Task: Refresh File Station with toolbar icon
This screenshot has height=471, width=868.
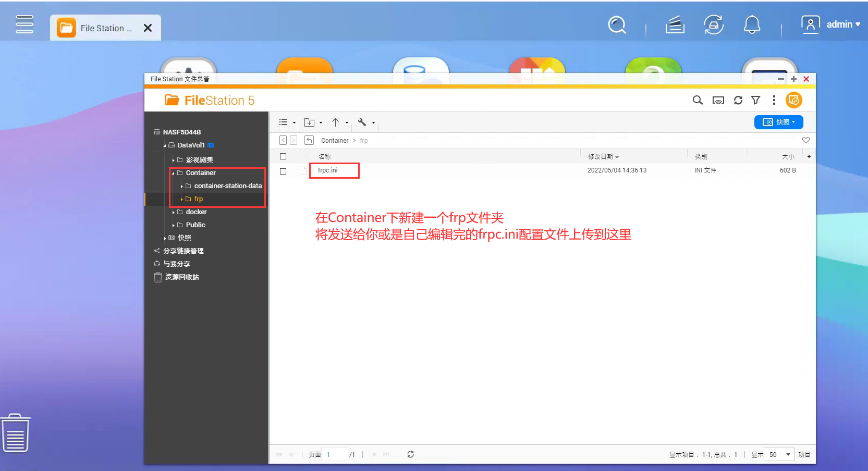Action: 738,100
